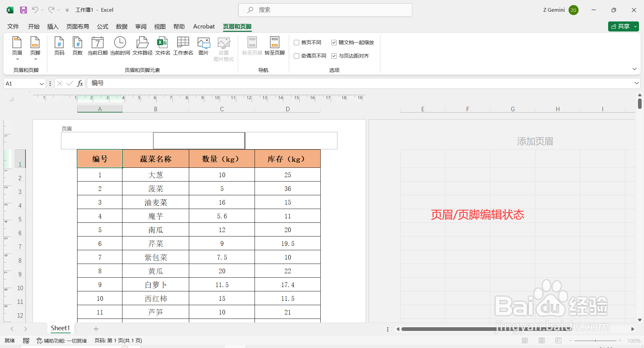Switch to the View tab

click(160, 26)
